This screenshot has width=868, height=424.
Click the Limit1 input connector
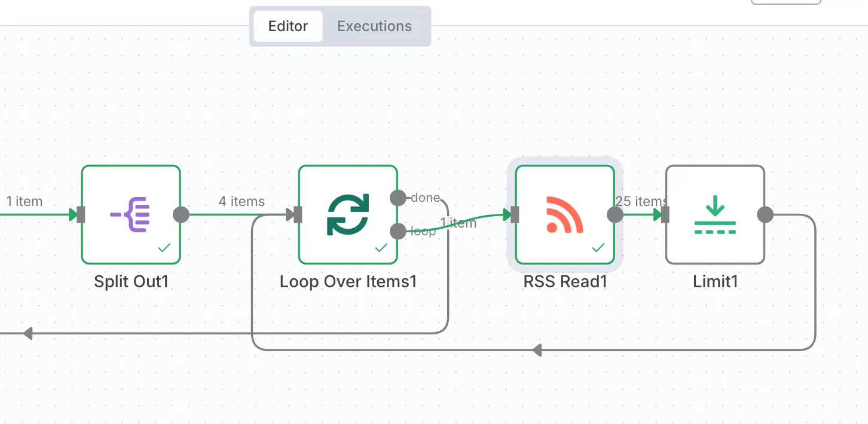(665, 214)
